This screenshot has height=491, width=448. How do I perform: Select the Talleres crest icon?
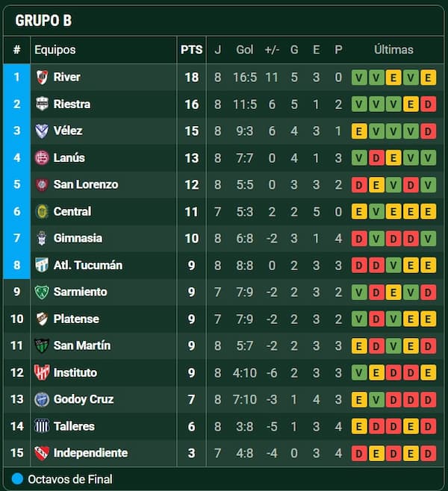pos(42,426)
